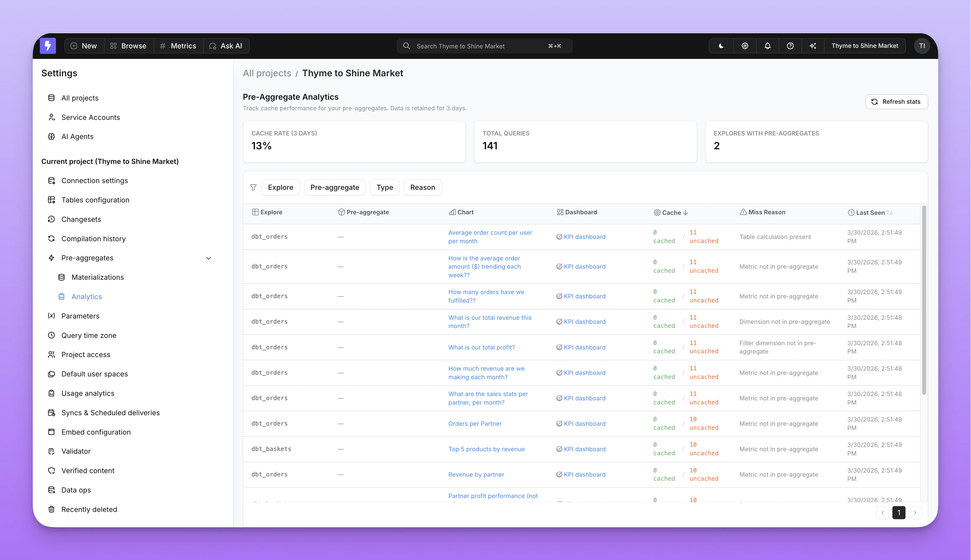This screenshot has height=560, width=971.
Task: Open notifications via the bell icon
Action: tap(767, 46)
